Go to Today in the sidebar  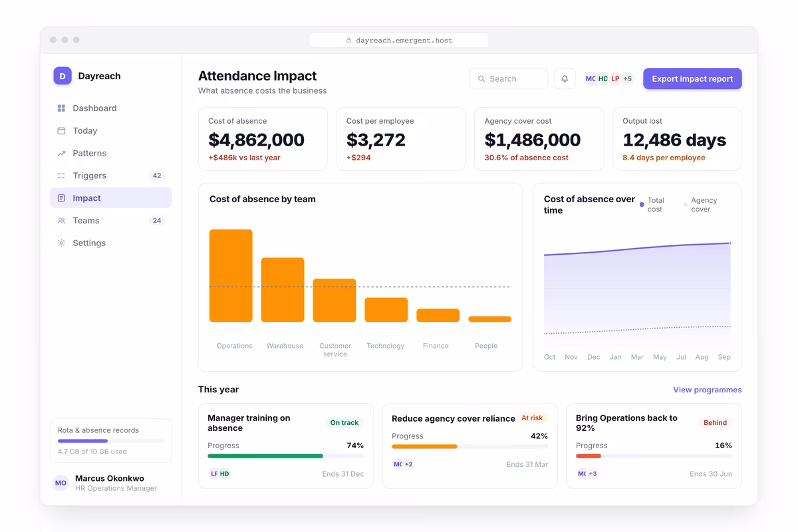pyautogui.click(x=111, y=131)
